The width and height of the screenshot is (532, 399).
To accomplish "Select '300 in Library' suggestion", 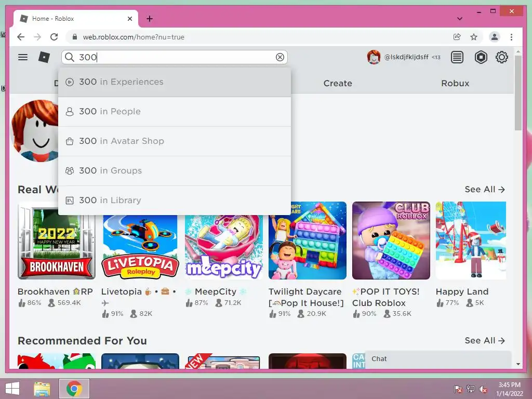I will tap(175, 200).
